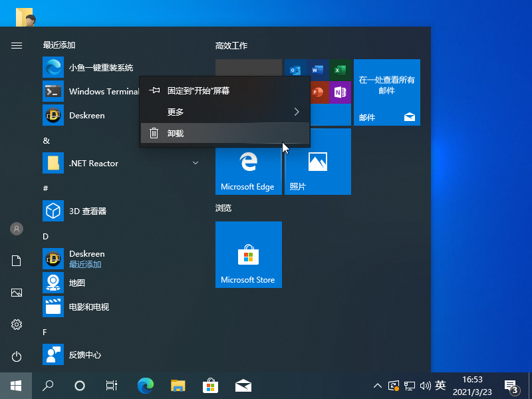Screen dimensions: 532x399
Task: Toggle the input language indicator 英
Action: [x=440, y=385]
